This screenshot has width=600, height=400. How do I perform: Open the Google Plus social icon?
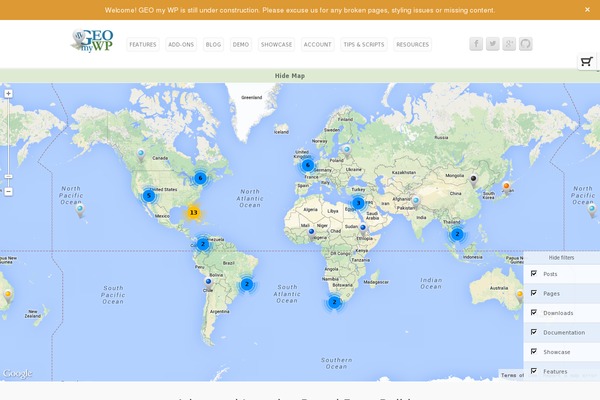click(509, 44)
